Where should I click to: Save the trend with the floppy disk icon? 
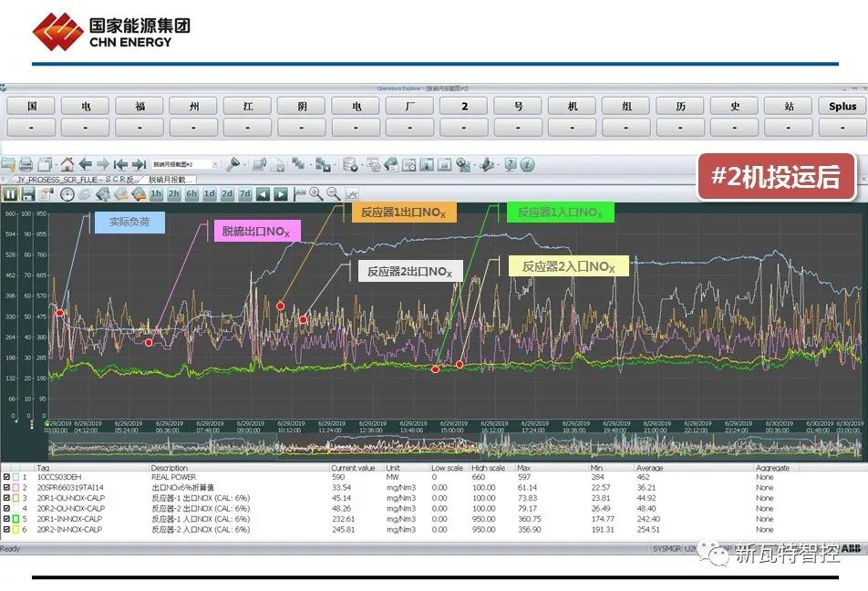pos(28,194)
